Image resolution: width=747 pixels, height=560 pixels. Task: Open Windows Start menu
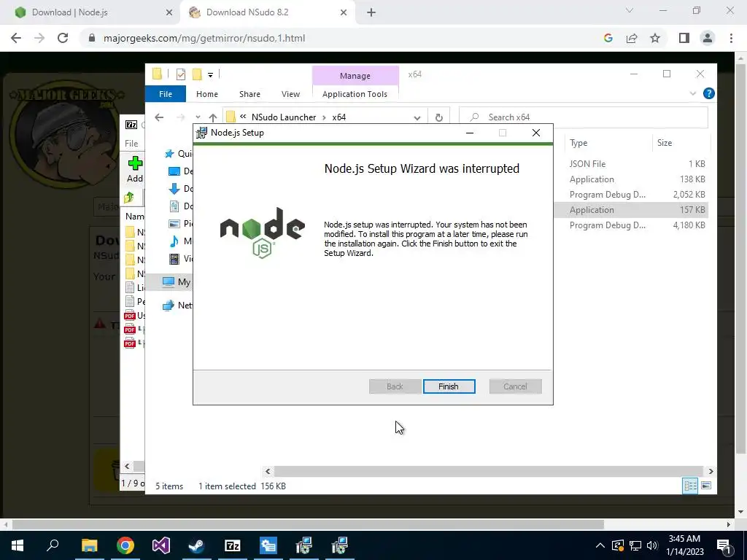[18, 545]
